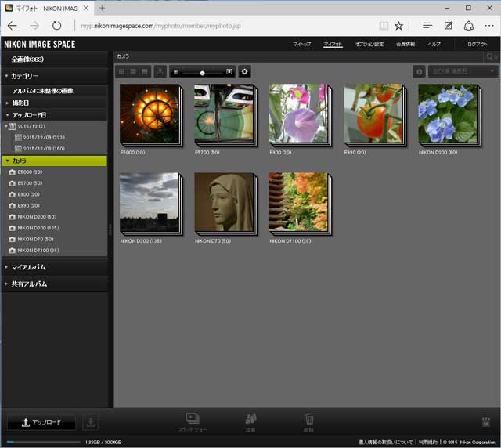Click the ログアウト link
The width and height of the screenshot is (501, 448).
(x=477, y=44)
